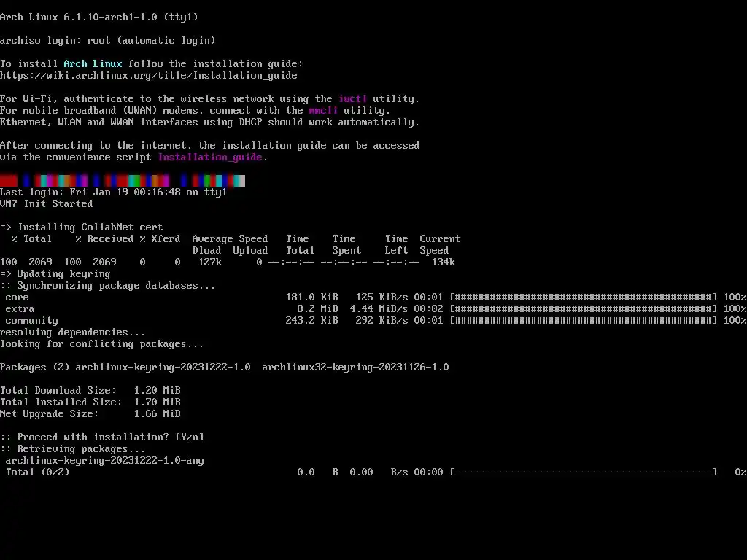This screenshot has height=560, width=747.
Task: Click the purple mmcli utility name
Action: 323,111
